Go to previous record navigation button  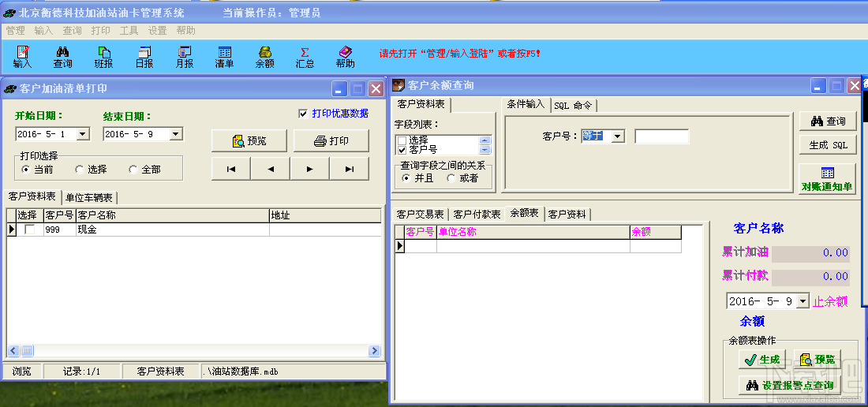(x=270, y=170)
